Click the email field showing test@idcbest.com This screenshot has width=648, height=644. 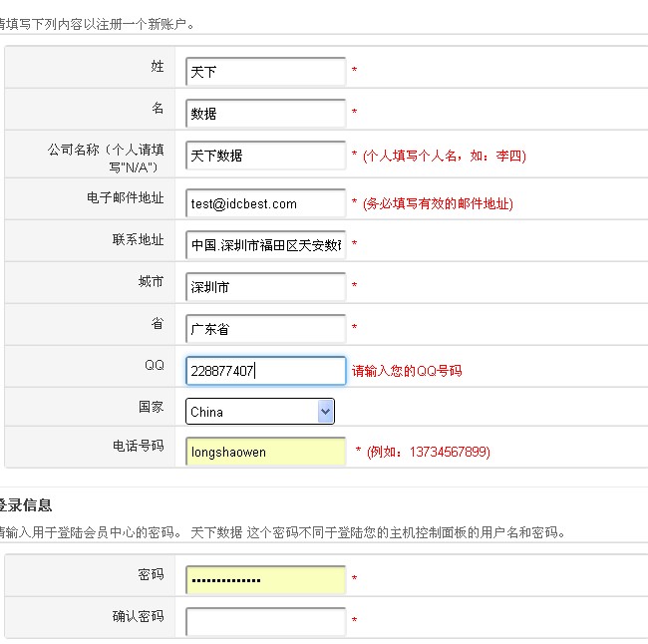click(265, 203)
